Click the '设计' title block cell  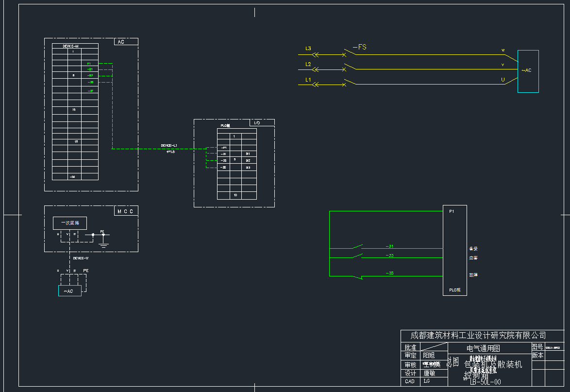(410, 373)
